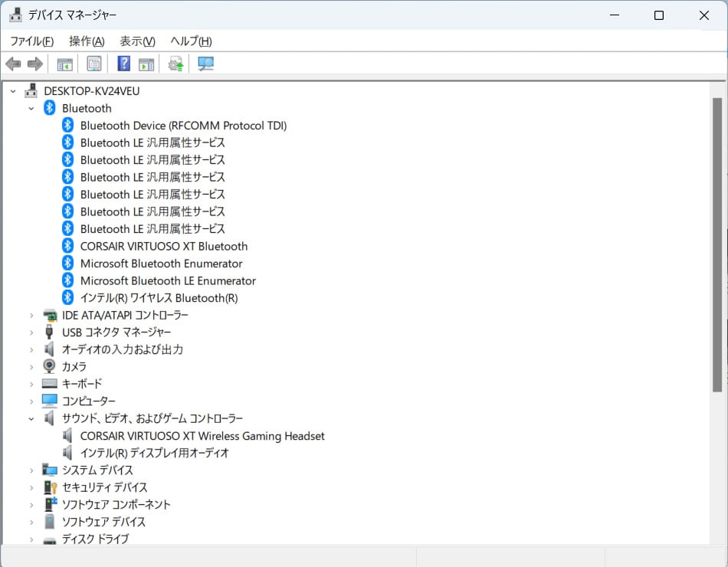Click icon beside Bluetooth Device (RFCOMM Protocol TDI)

point(67,125)
